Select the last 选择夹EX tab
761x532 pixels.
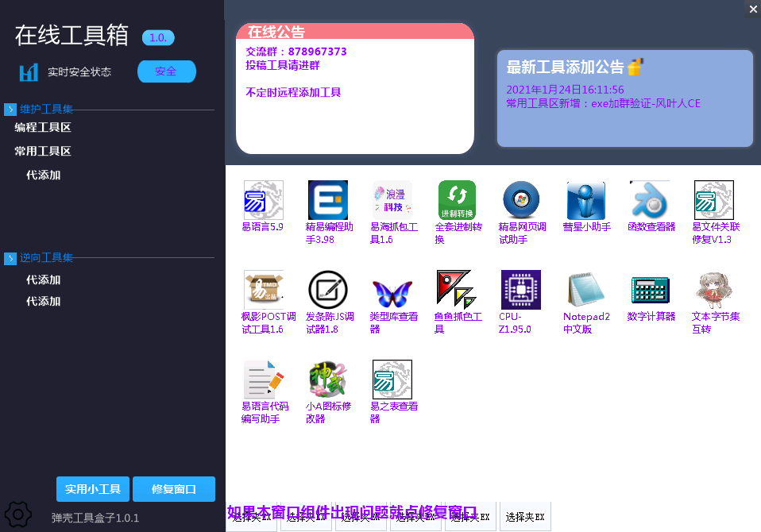pyautogui.click(x=525, y=517)
